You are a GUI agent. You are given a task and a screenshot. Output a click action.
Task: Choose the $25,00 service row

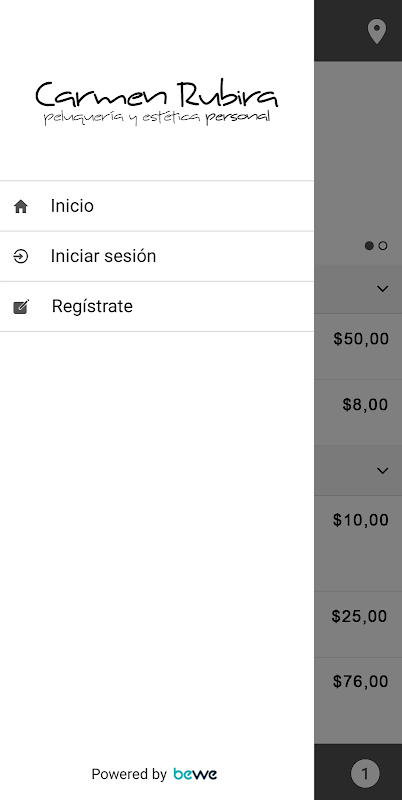tap(358, 624)
